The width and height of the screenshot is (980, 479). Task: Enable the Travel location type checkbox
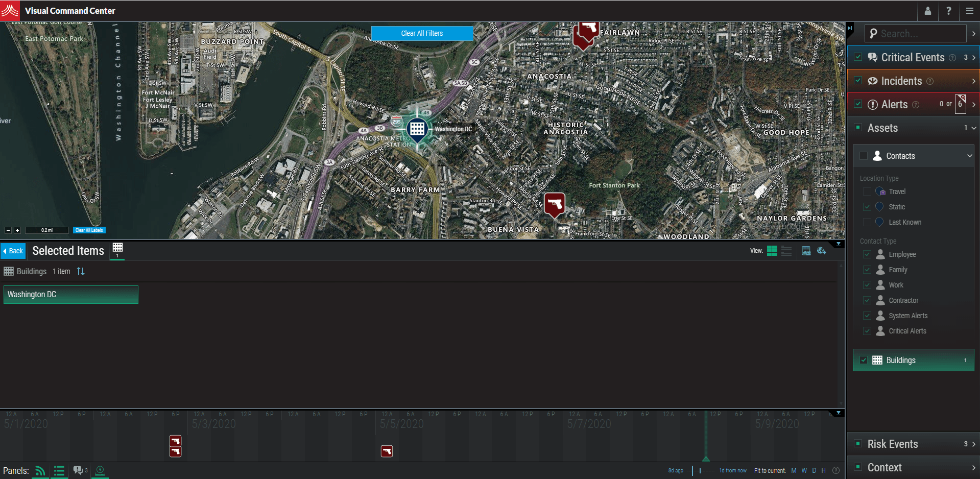[x=867, y=191]
